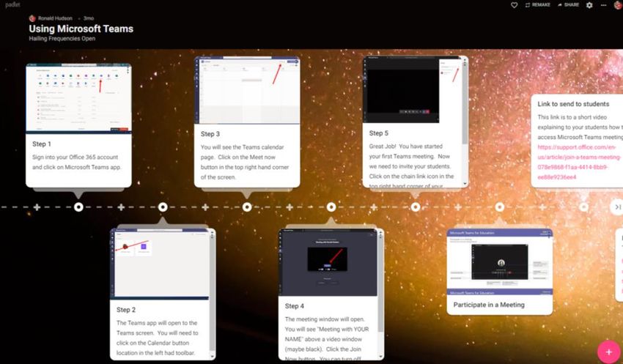Select the timeline marker for Step 1

[78, 207]
